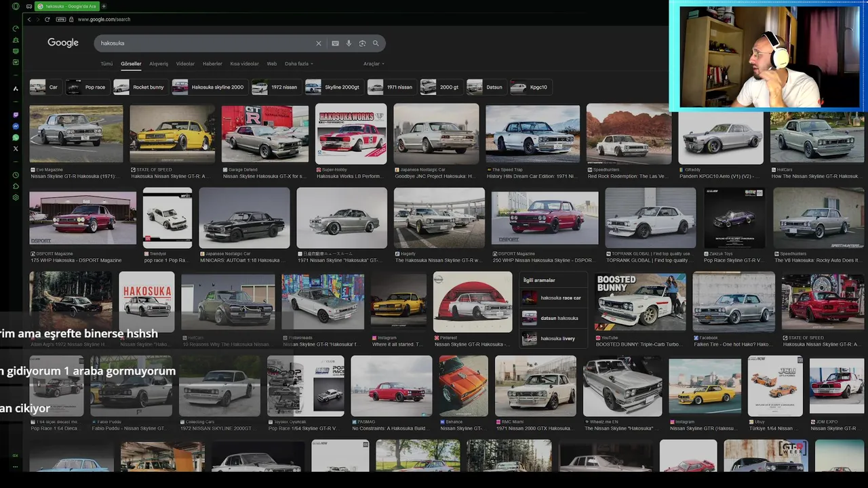Submit search with magnifier icon
The height and width of the screenshot is (488, 868).
click(376, 43)
